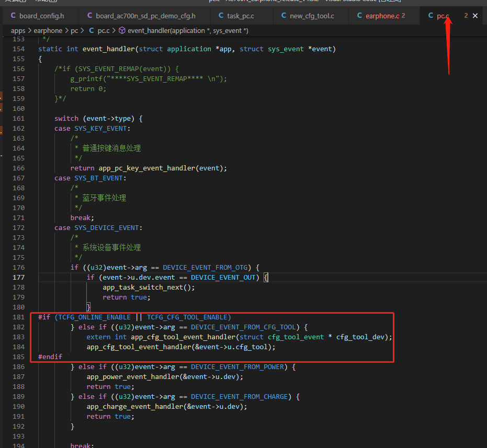Click the app_task_switch_next() call
The width and height of the screenshot is (487, 448).
click(x=149, y=288)
